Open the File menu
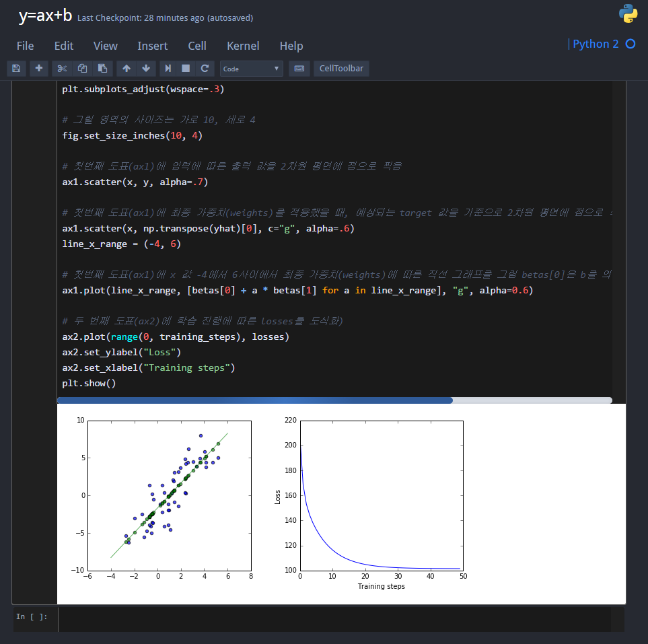 (x=25, y=46)
